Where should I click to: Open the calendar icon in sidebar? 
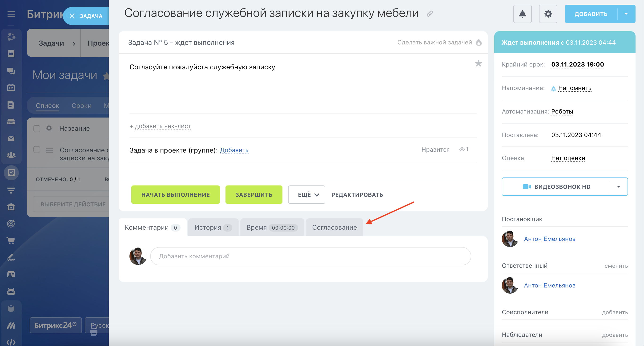[x=11, y=88]
